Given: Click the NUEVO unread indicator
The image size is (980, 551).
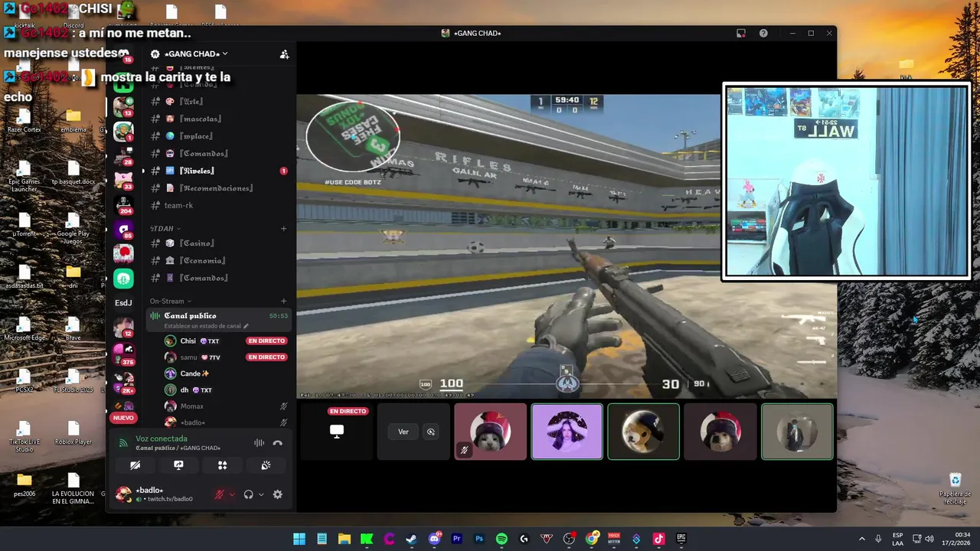Looking at the screenshot, I should point(123,418).
